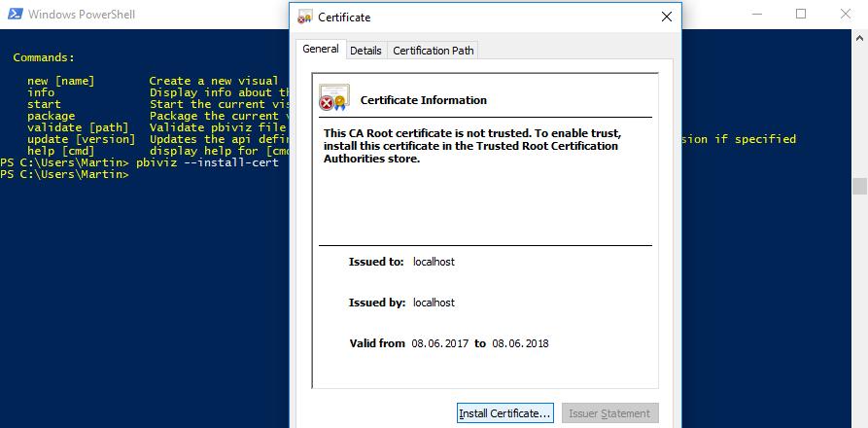
Task: Click the 'update [version]' command in PowerShell
Action: (82, 139)
